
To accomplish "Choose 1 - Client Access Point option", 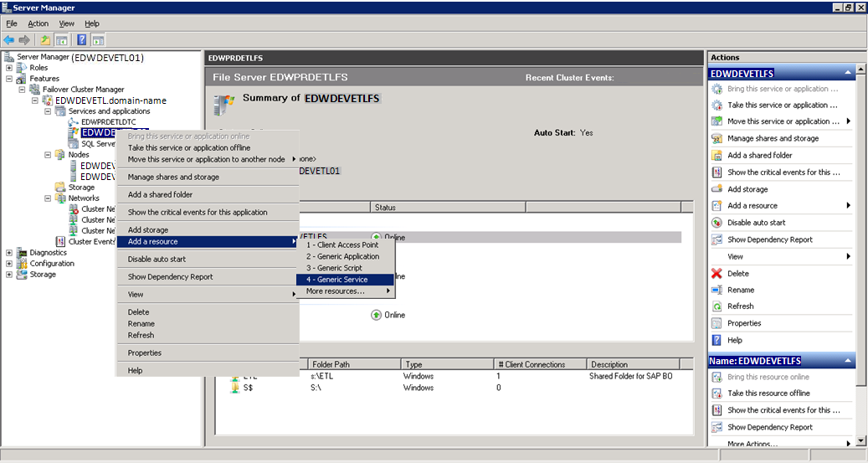I will click(x=345, y=244).
